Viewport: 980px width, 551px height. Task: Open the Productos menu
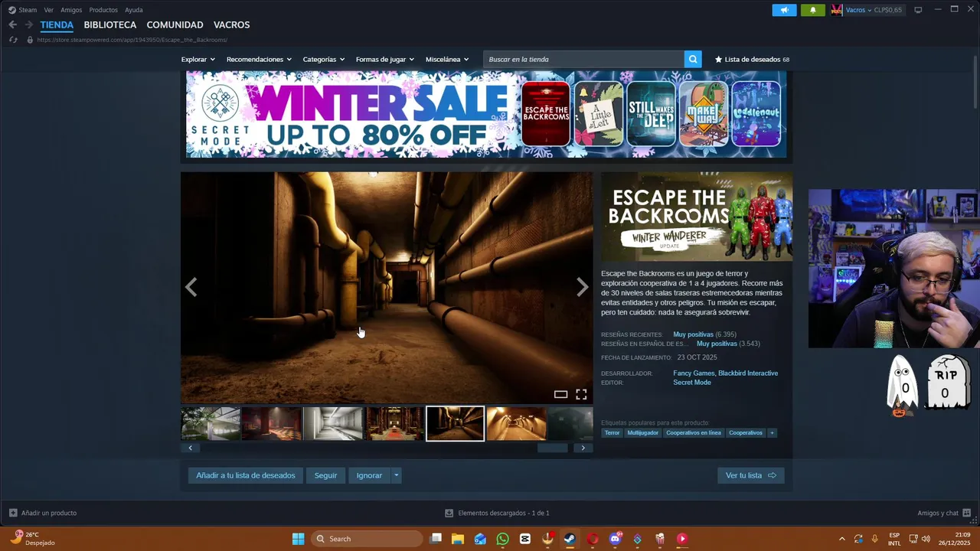103,10
